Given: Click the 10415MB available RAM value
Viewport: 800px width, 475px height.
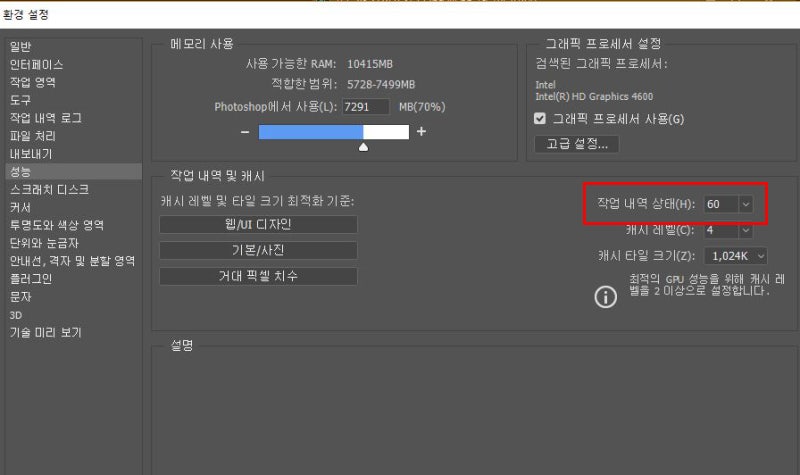Looking at the screenshot, I should click(370, 64).
